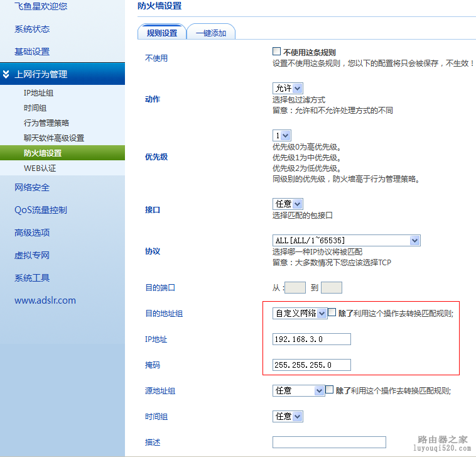Image resolution: width=476 pixels, height=457 pixels.
Task: Open 虚拟专网 menu
Action: click(32, 255)
